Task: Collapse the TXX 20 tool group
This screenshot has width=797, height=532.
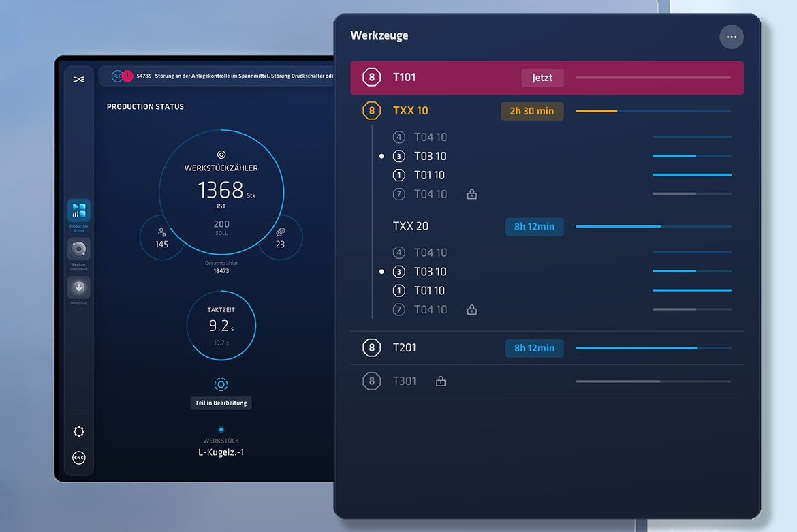Action: 411,226
